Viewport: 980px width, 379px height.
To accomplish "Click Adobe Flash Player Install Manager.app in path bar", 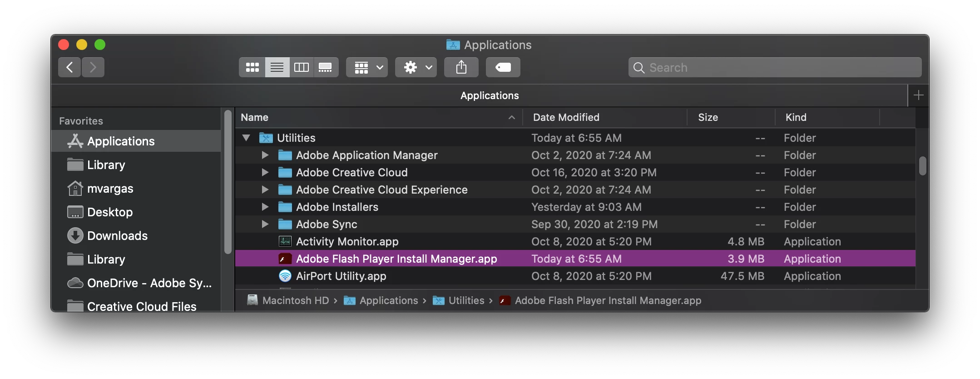I will click(600, 300).
